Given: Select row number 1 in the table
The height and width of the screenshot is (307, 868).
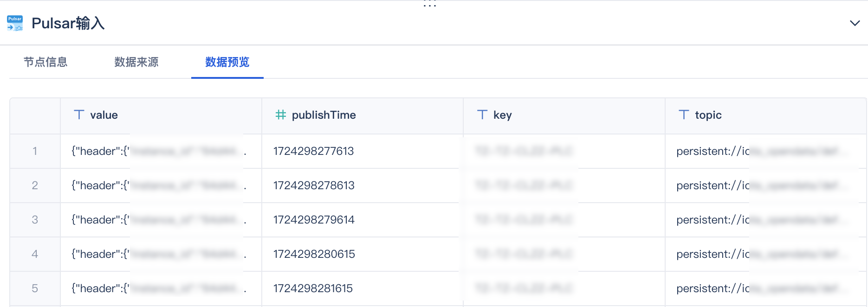Looking at the screenshot, I should [x=35, y=151].
